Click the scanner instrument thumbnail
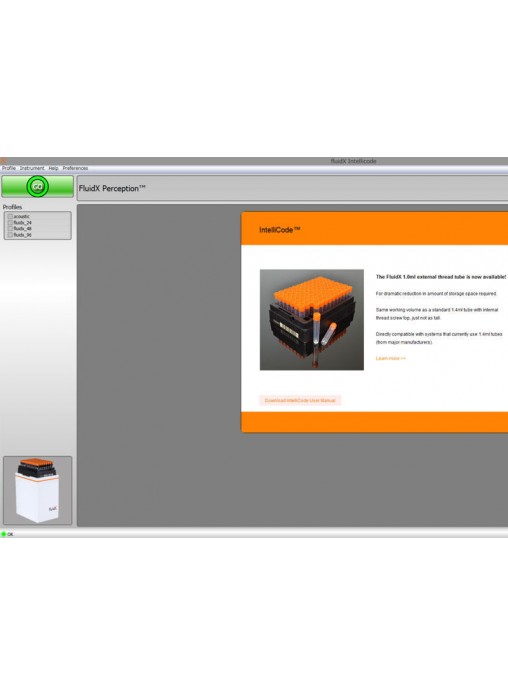This screenshot has height=696, width=508. tap(37, 490)
